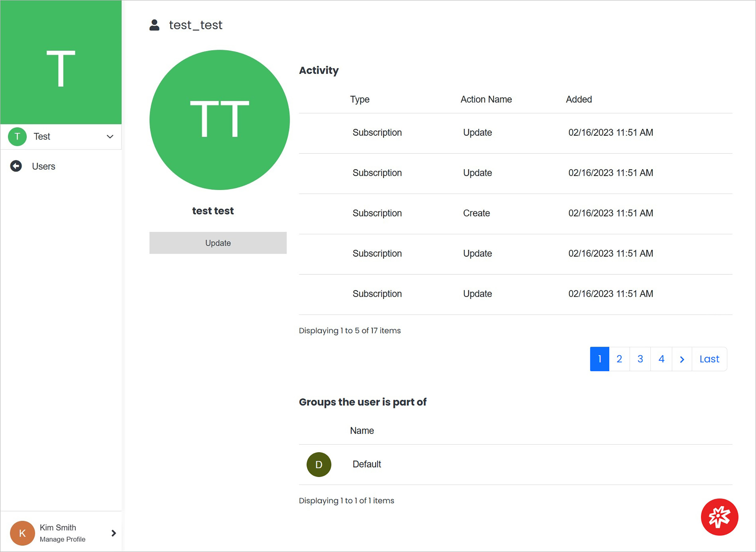Viewport: 756px width, 552px height.
Task: Open Kim Smith profile chevron arrow
Action: [113, 533]
